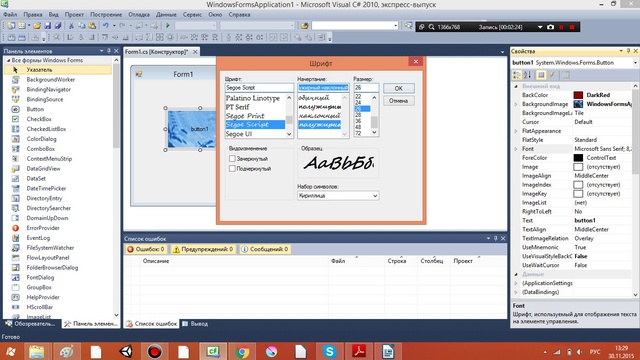Click the Отмена button in font dialog
This screenshot has width=640, height=360.
[398, 101]
